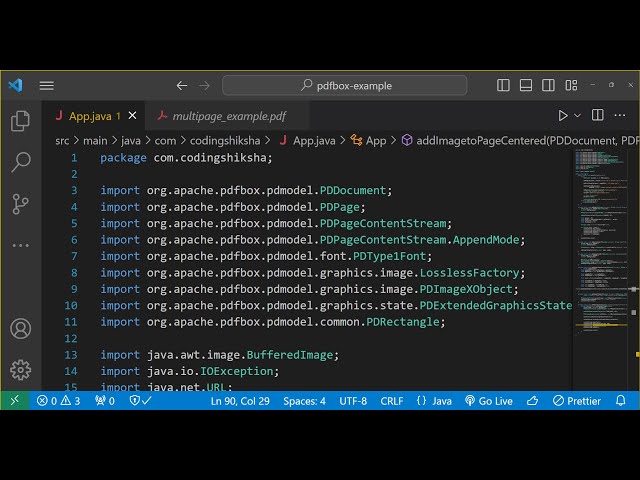Open the Source Control view
Screen dimensions: 640x480
point(20,204)
